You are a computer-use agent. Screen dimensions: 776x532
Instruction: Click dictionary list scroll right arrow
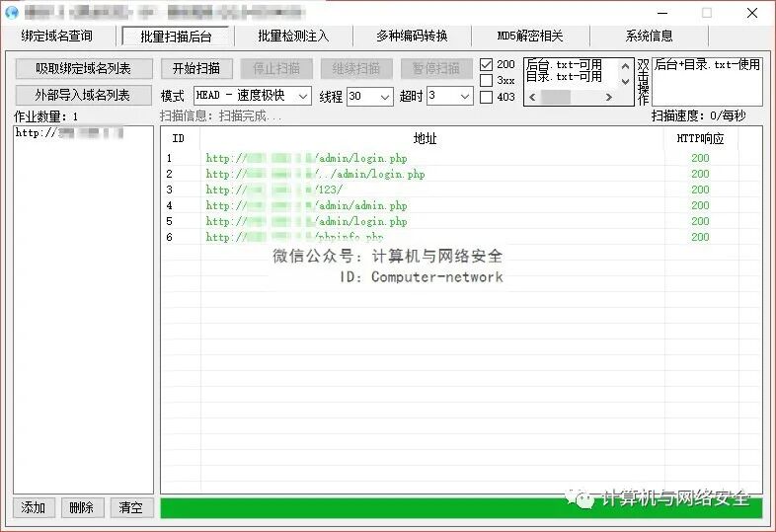pos(609,97)
